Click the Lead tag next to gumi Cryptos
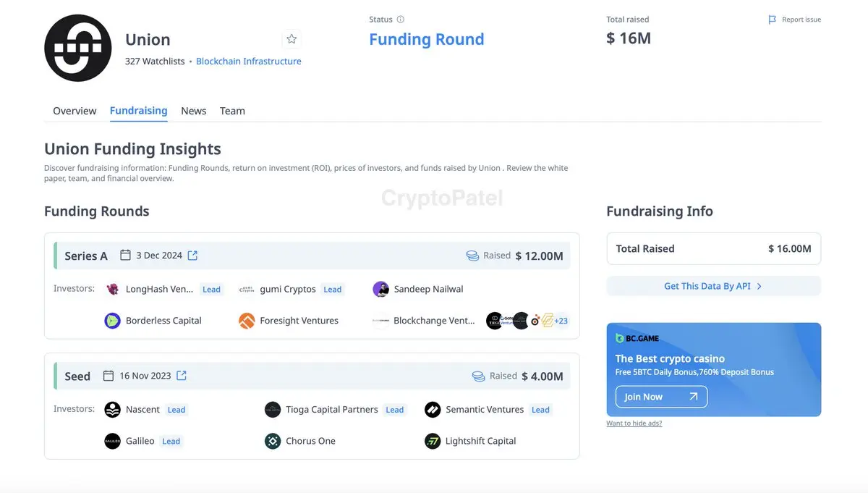This screenshot has width=868, height=493. [x=333, y=290]
